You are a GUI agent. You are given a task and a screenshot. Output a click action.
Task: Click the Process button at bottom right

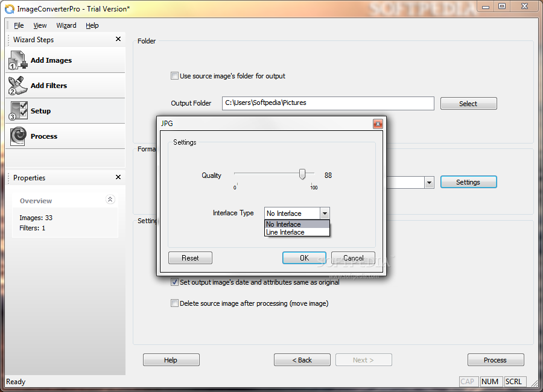click(495, 360)
